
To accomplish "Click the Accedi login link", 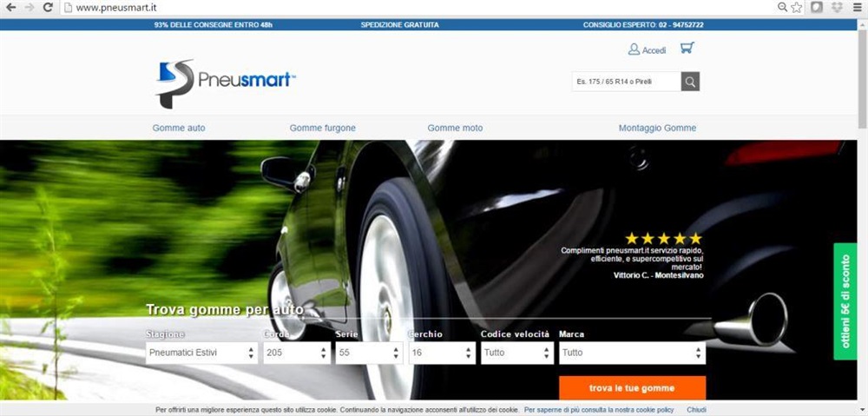I will (x=654, y=50).
